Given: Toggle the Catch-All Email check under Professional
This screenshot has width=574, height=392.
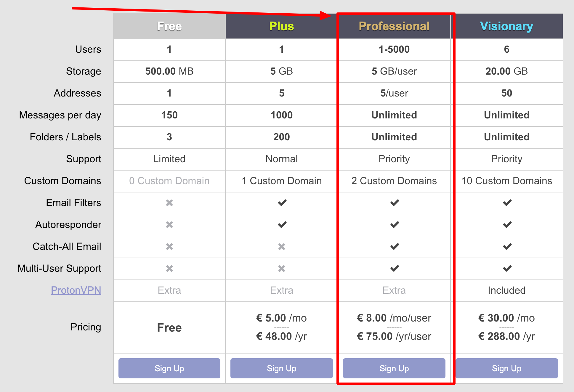Looking at the screenshot, I should pos(394,247).
